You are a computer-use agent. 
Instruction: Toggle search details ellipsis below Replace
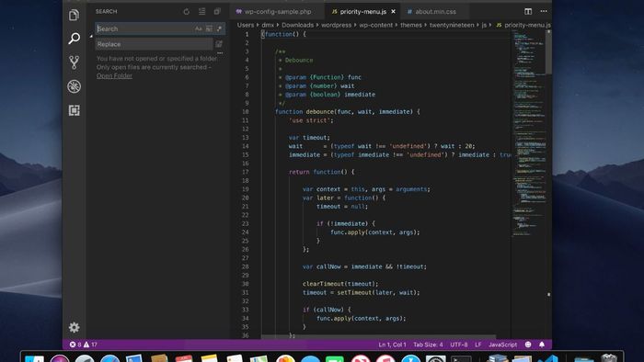(x=220, y=53)
